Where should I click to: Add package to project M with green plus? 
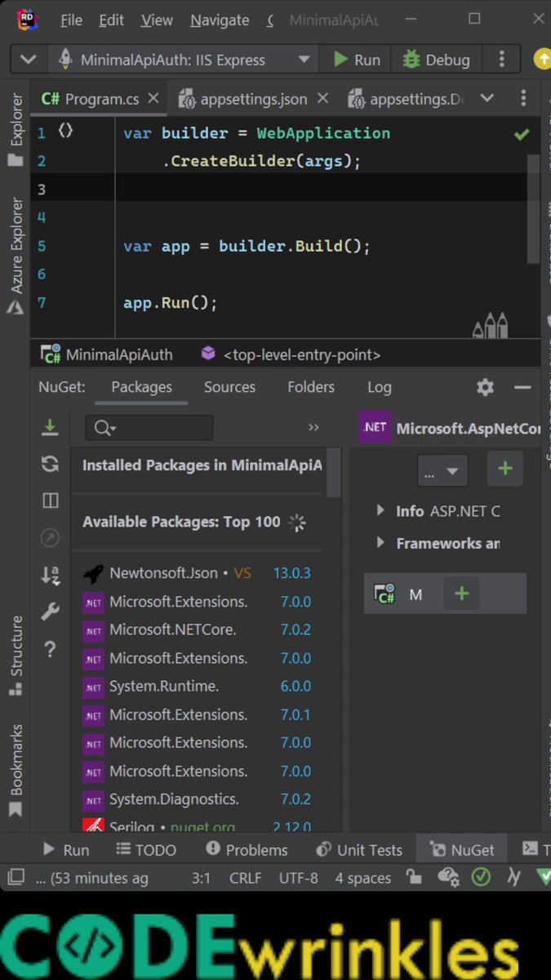tap(462, 594)
